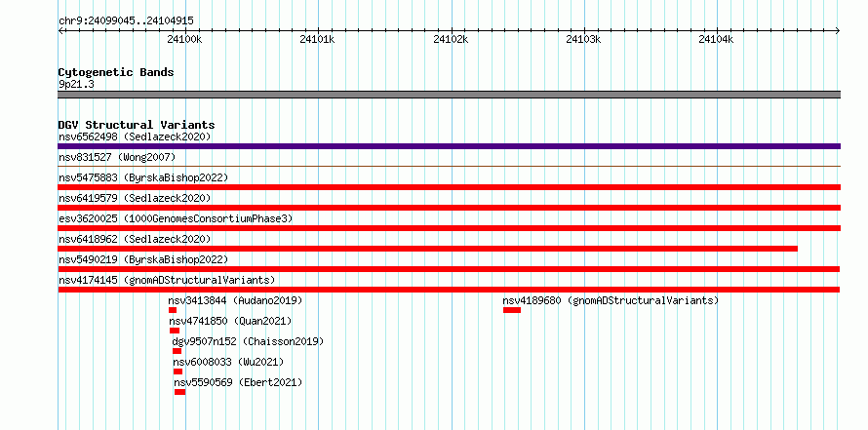Click small red block under nsv5590569

tap(179, 392)
